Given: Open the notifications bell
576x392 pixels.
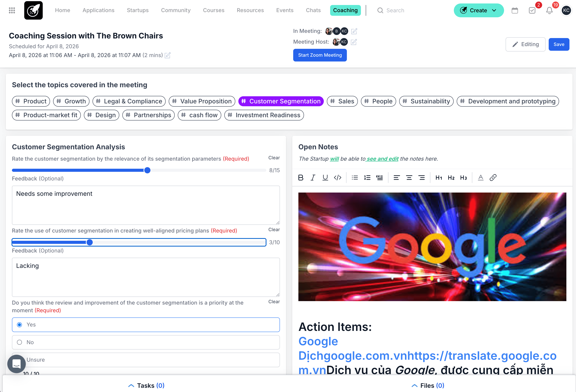Looking at the screenshot, I should 549,10.
